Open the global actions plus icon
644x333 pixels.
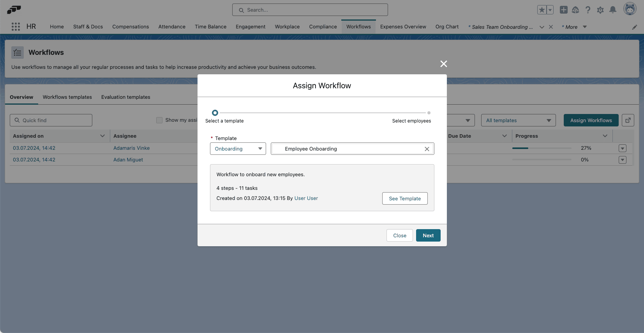(564, 10)
